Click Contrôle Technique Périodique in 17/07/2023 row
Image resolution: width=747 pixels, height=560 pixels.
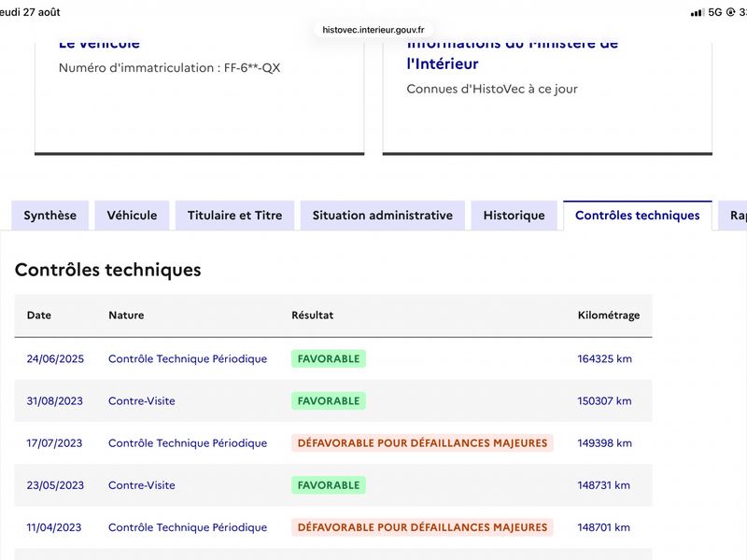188,442
